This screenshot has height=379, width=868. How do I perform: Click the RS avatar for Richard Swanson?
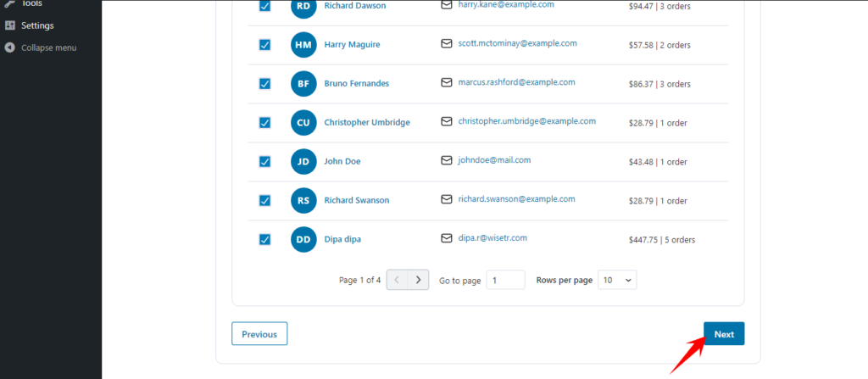(x=303, y=201)
